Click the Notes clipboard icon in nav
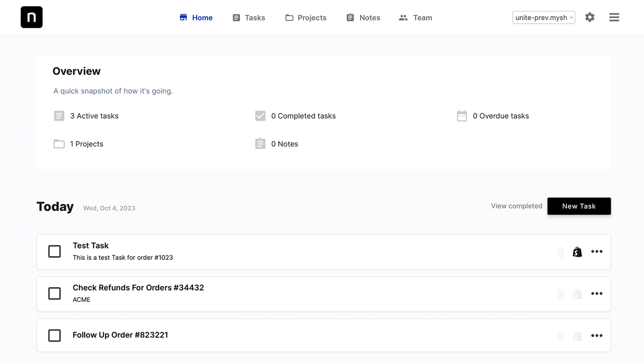Screen dimensions: 644x362 pos(351,18)
